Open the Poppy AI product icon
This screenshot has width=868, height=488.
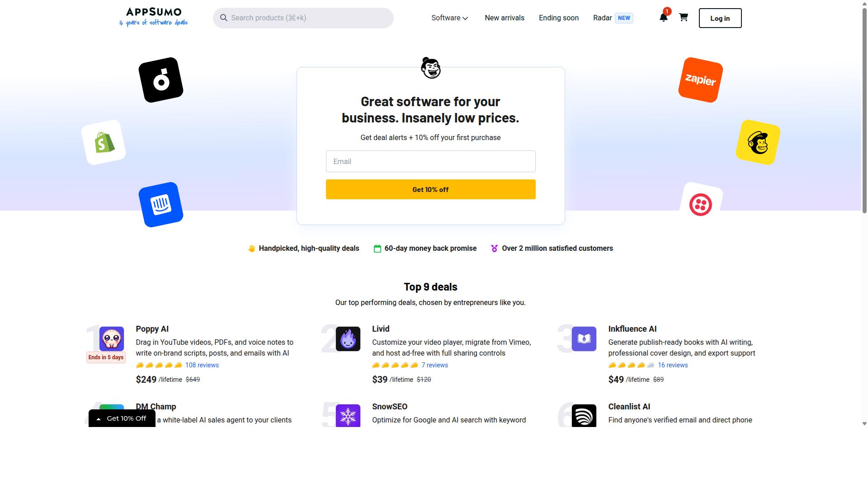pyautogui.click(x=112, y=339)
